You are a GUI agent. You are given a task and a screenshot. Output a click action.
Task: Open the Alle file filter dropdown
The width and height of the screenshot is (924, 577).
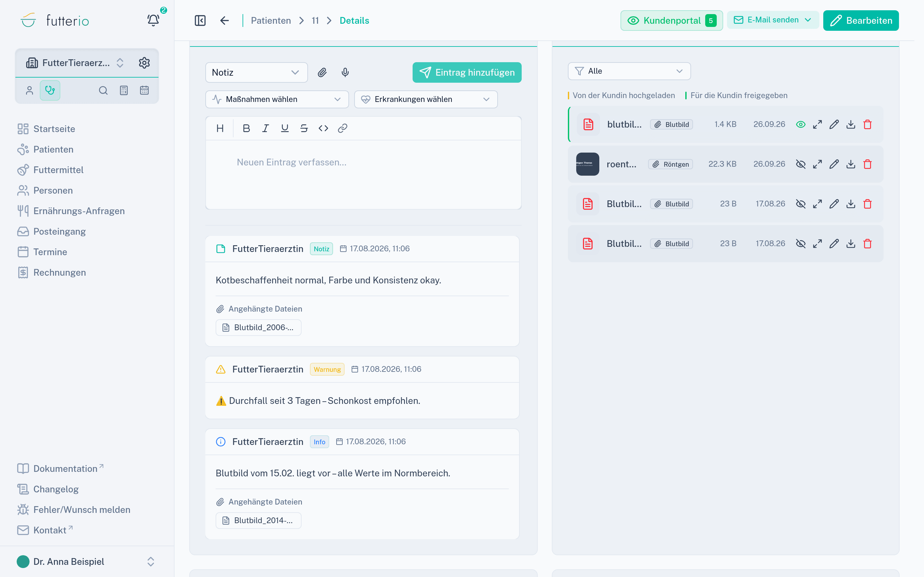629,71
